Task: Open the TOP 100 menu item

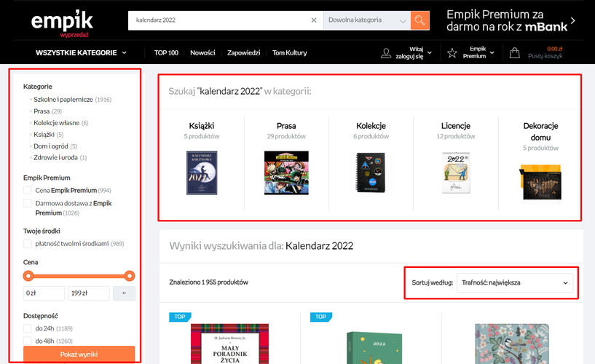Action: (x=166, y=53)
